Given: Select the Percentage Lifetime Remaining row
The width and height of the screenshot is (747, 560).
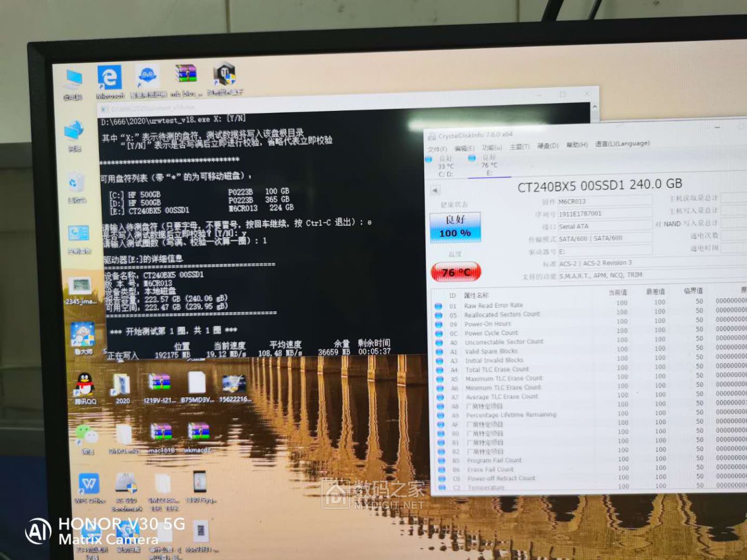Looking at the screenshot, I should coord(590,416).
